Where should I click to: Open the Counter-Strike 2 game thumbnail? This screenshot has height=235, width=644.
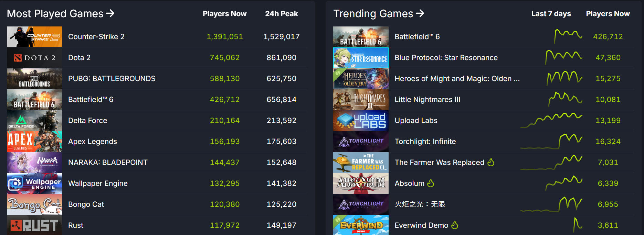pos(34,37)
